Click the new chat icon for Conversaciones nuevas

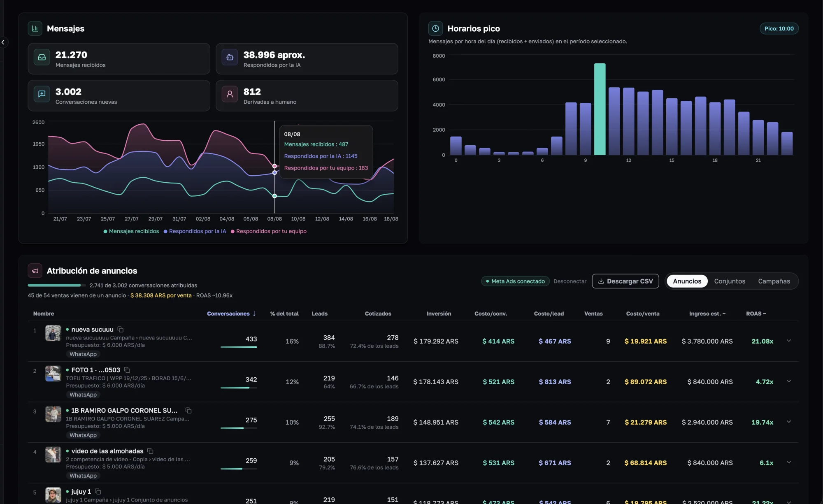42,94
